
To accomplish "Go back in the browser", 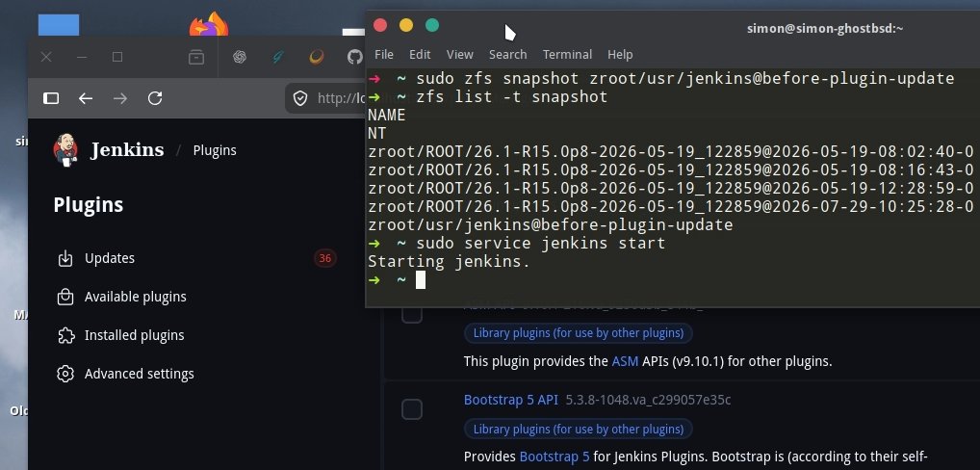I will pos(86,98).
